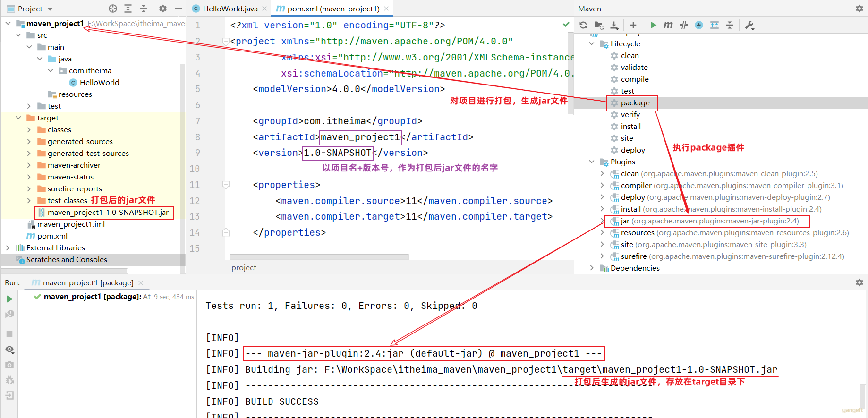Toggle skip tests mode lightning icon

[699, 25]
